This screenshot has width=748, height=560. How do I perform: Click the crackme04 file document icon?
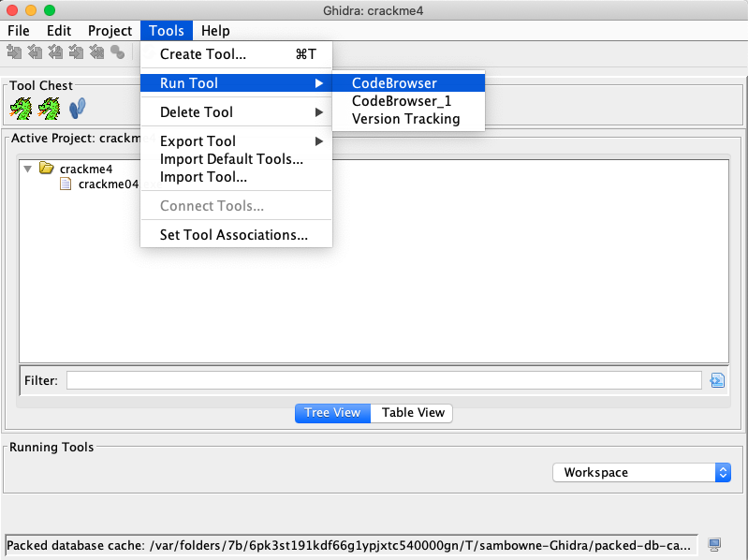coord(66,184)
